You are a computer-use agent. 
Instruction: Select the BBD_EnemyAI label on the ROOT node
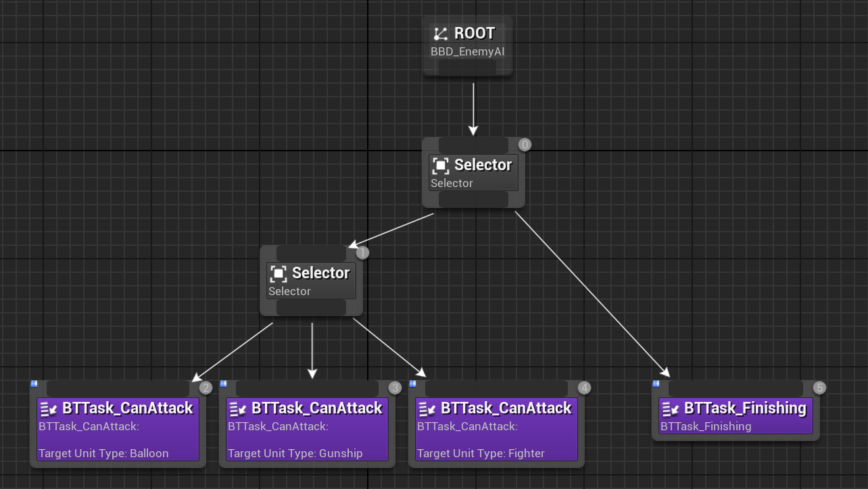coord(468,51)
